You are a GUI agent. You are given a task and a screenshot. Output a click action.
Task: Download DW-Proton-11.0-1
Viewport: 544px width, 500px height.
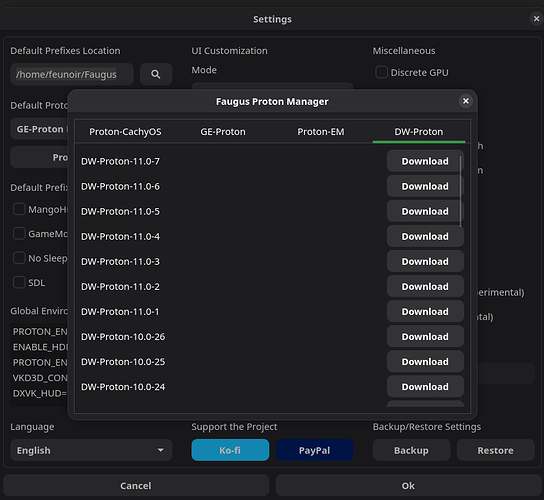tap(425, 312)
